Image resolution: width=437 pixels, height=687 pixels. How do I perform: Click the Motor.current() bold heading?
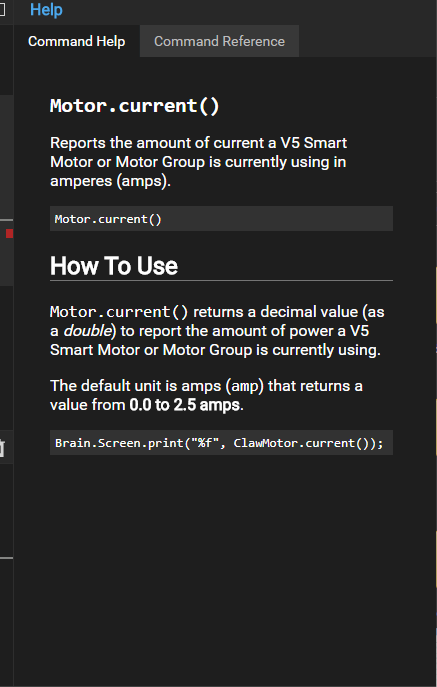click(x=135, y=106)
